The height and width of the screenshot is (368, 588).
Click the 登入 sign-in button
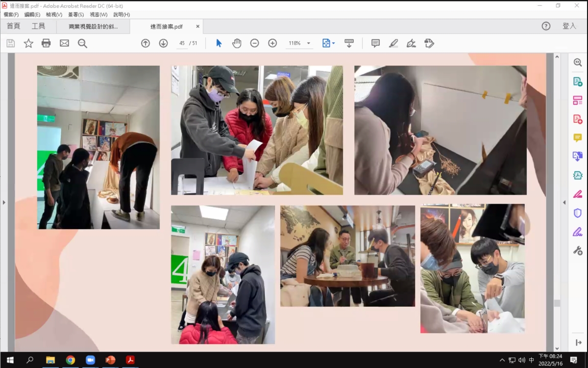click(569, 26)
